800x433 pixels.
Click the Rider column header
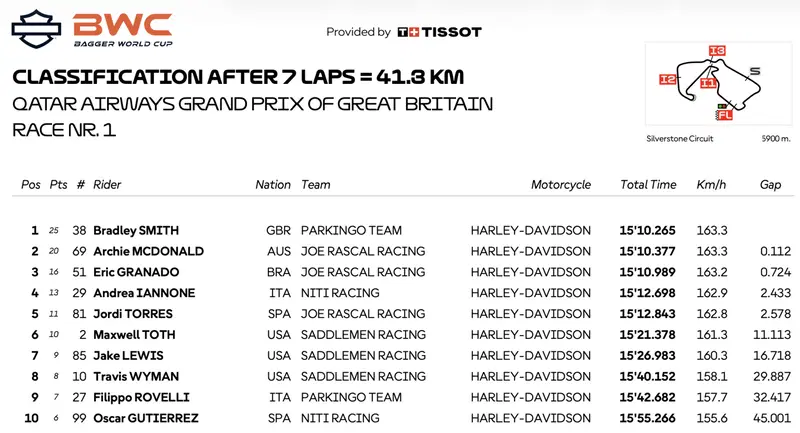[107, 185]
